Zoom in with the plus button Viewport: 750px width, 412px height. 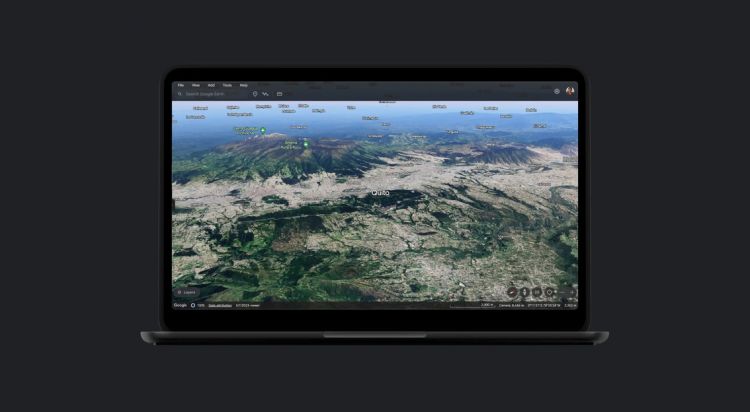tap(572, 292)
